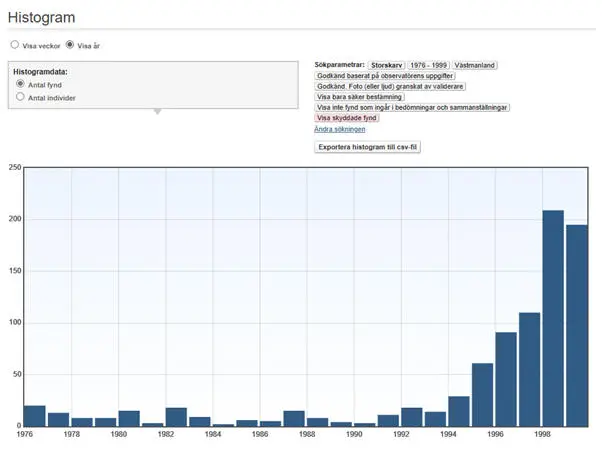Choose Antal individer as histogram data
This screenshot has height=449, width=602.
pos(21,98)
